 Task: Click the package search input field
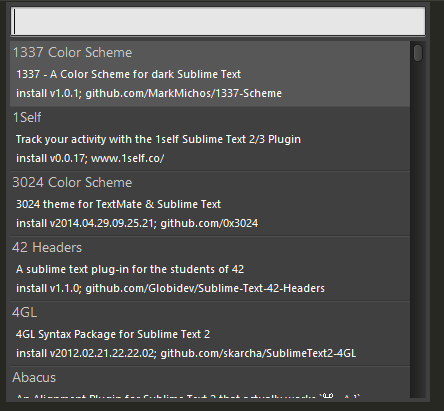(218, 21)
